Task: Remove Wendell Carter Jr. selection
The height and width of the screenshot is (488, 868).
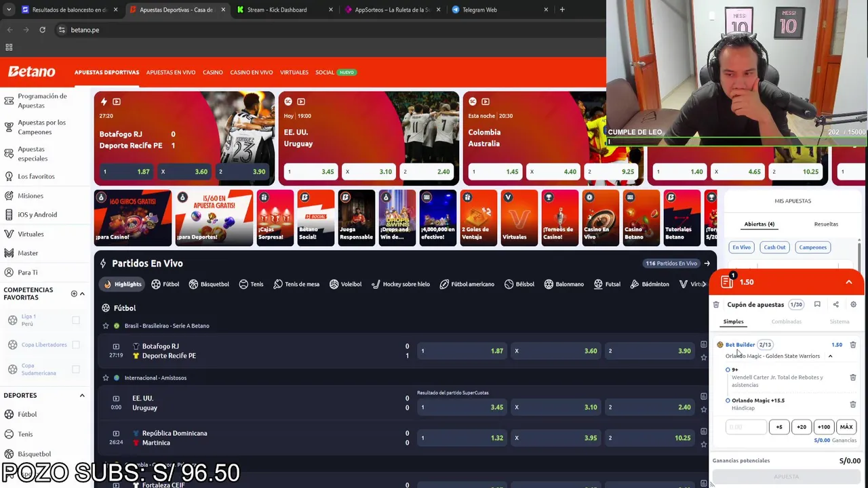Action: (853, 378)
